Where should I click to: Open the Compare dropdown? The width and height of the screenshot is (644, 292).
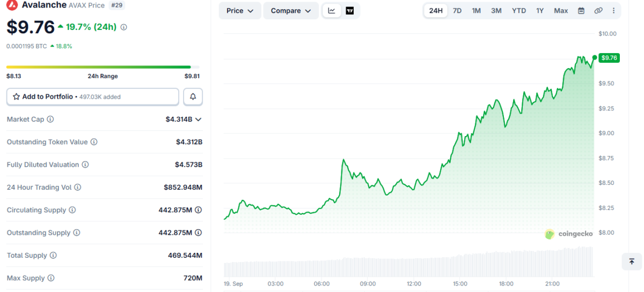coord(291,11)
